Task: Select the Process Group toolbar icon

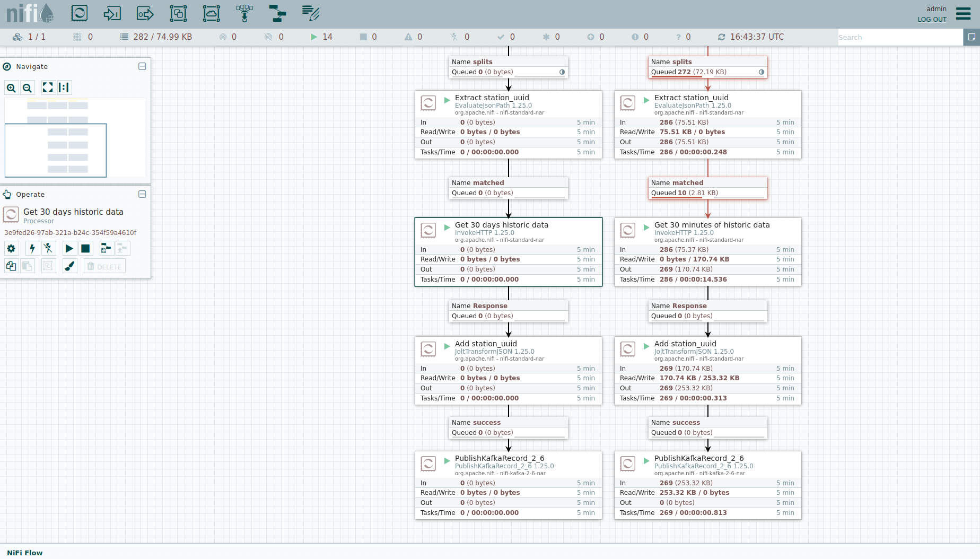Action: (178, 13)
